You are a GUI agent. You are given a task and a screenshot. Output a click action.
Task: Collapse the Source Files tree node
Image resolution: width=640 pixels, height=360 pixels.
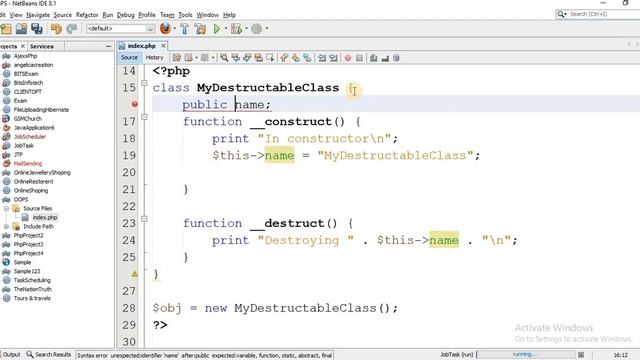(x=7, y=208)
